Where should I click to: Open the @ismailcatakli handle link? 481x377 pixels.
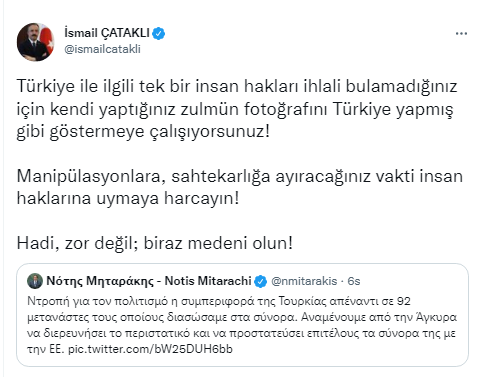pyautogui.click(x=102, y=49)
